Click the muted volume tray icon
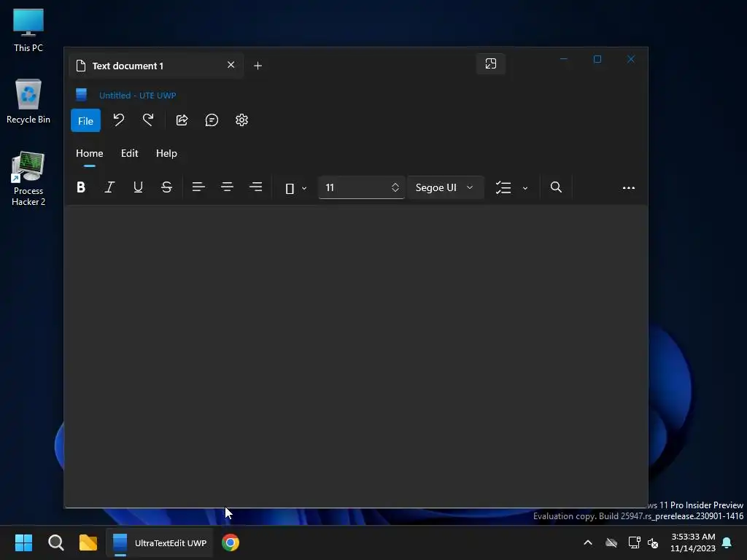This screenshot has height=560, width=747. click(653, 542)
